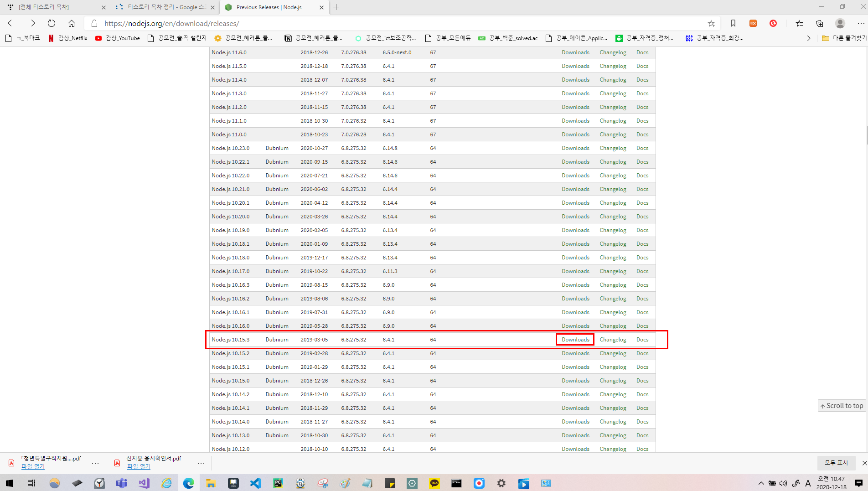868x491 pixels.
Task: Open KakaoTalk from the taskbar
Action: point(434,483)
